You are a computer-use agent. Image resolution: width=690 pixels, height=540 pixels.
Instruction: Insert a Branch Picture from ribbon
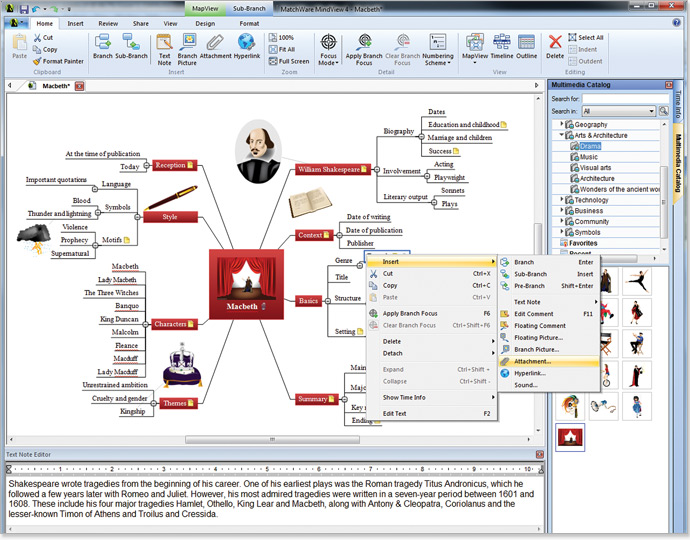point(187,50)
